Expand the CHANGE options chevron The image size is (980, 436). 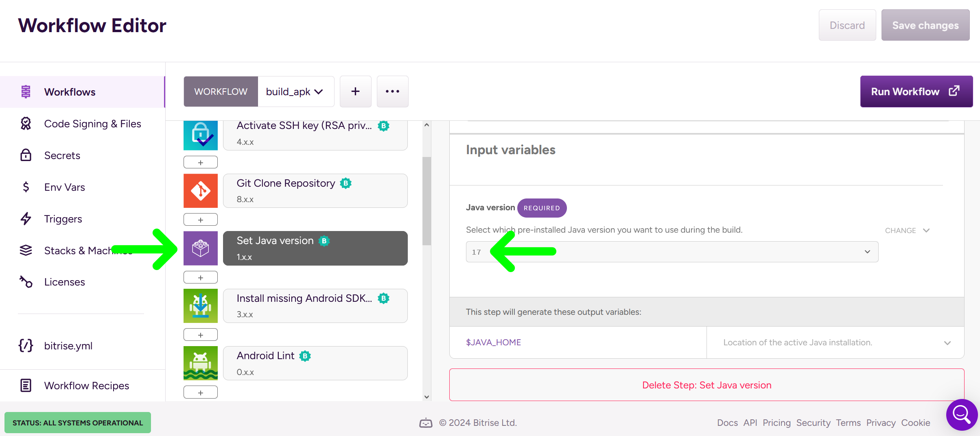tap(927, 230)
